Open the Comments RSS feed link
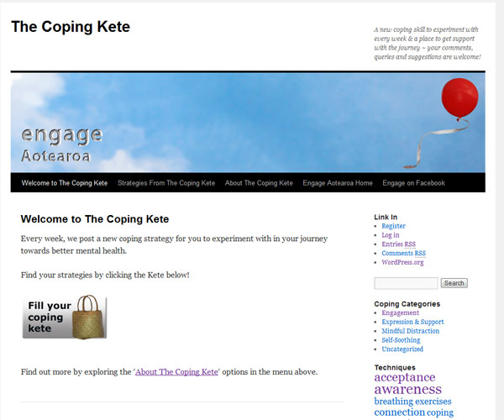 (x=404, y=253)
